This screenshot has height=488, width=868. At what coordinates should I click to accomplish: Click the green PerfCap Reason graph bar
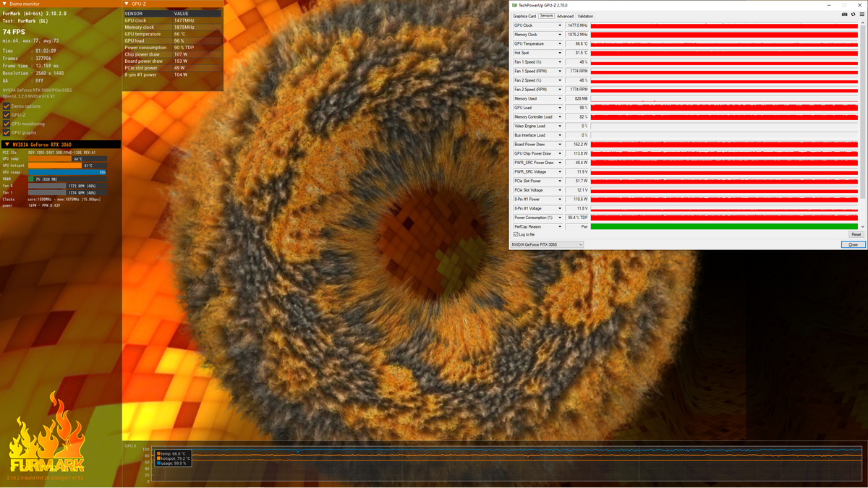[725, 227]
